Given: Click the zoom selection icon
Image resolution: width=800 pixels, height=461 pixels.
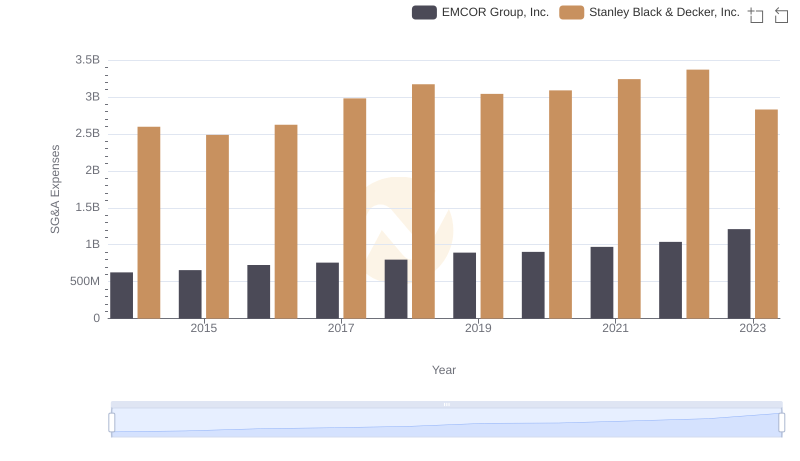Looking at the screenshot, I should 756,15.
